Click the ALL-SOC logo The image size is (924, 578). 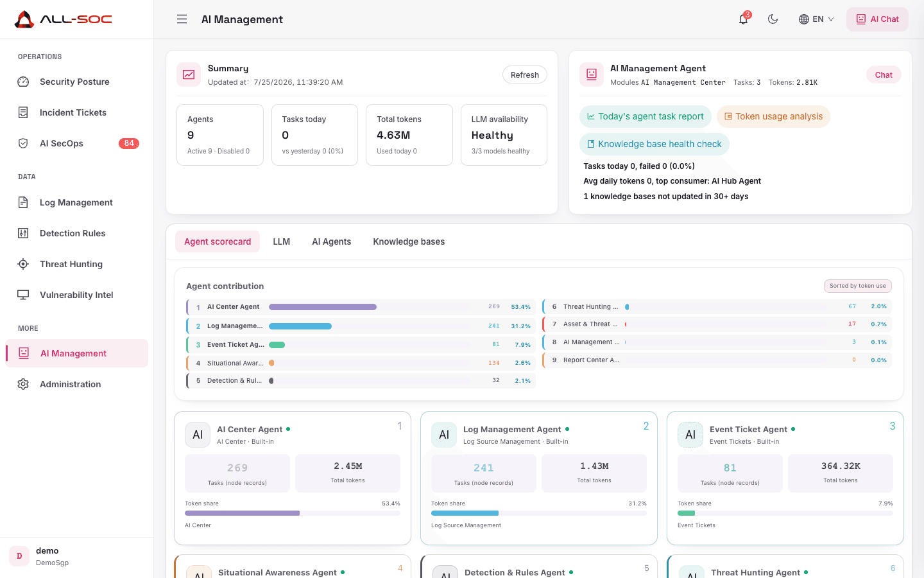(x=63, y=19)
